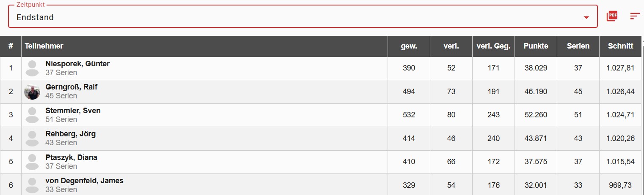This screenshot has height=195, width=644.
Task: Sort table by verl. column
Action: (451, 46)
